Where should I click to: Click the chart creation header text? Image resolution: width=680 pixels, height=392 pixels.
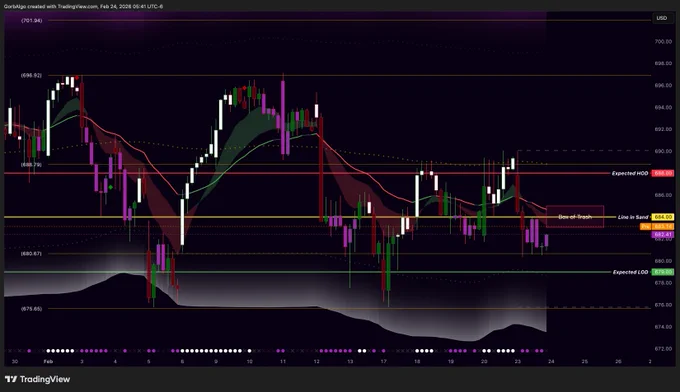[x=83, y=7]
